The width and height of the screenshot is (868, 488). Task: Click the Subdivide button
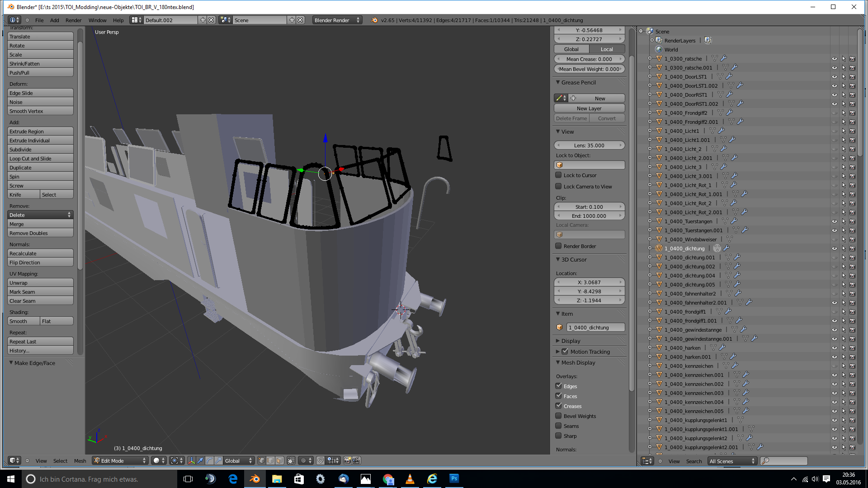pyautogui.click(x=40, y=150)
